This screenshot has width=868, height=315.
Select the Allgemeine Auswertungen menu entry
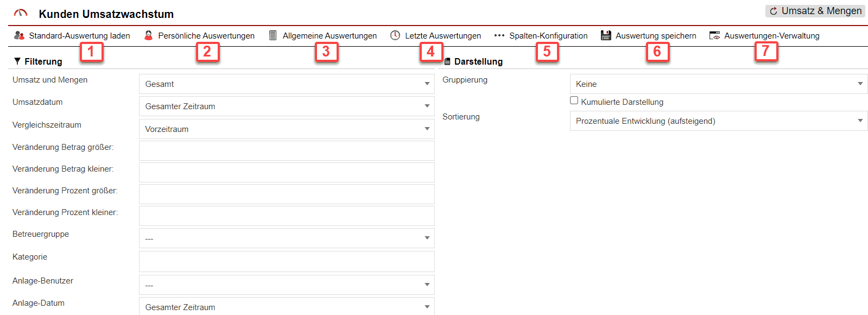[x=330, y=36]
